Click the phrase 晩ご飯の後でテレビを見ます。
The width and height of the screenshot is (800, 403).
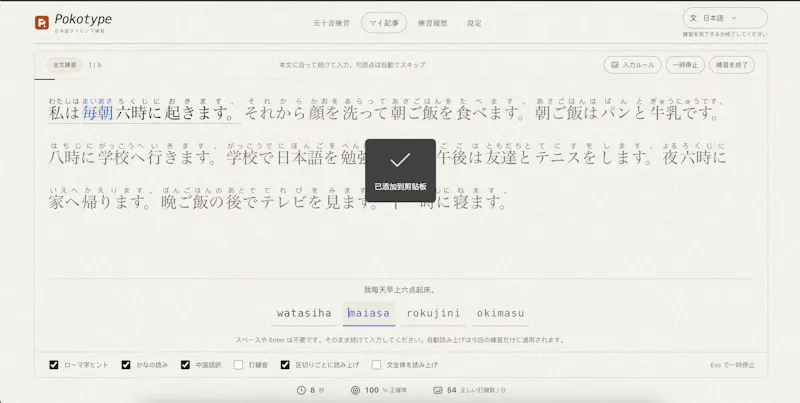point(272,203)
